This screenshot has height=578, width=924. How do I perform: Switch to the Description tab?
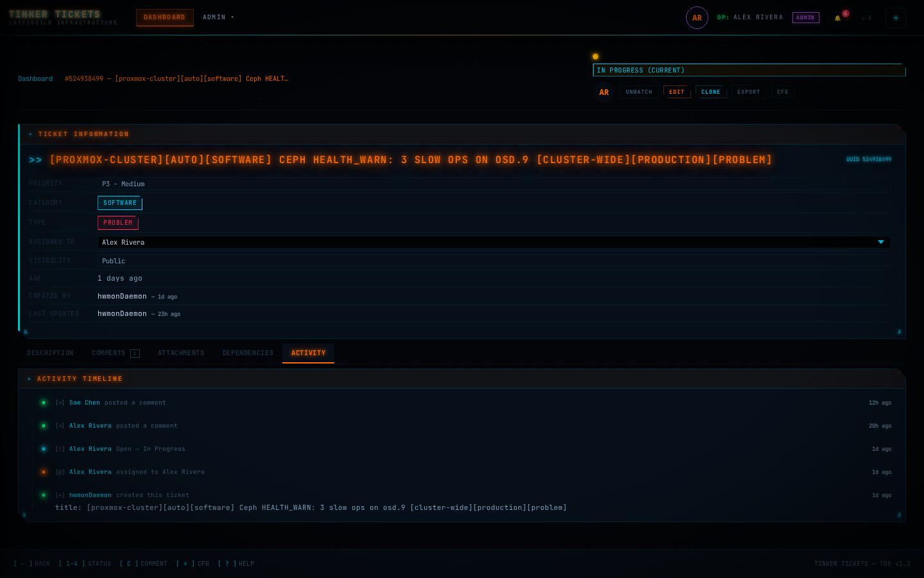50,353
